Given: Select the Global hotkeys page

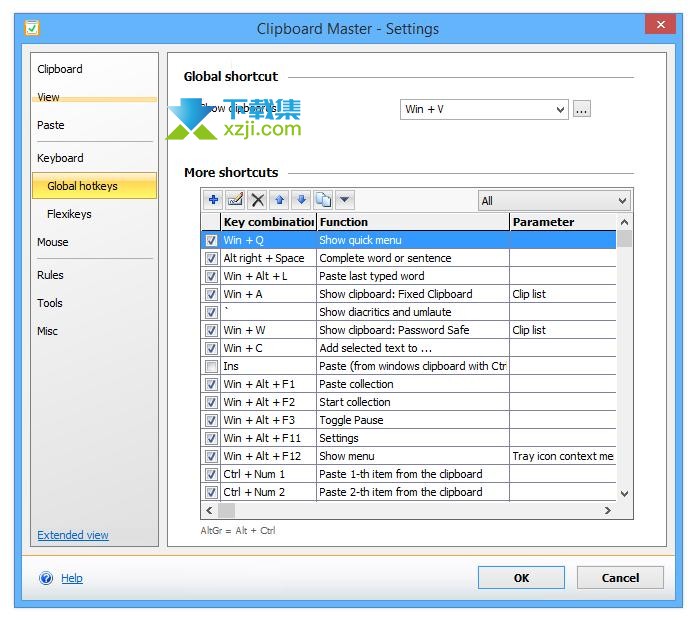Looking at the screenshot, I should pyautogui.click(x=94, y=186).
